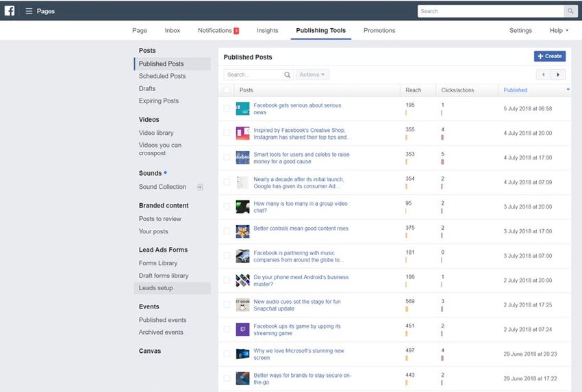The height and width of the screenshot is (392, 582).
Task: Sort by the Clicks/actions column header
Action: coord(457,90)
